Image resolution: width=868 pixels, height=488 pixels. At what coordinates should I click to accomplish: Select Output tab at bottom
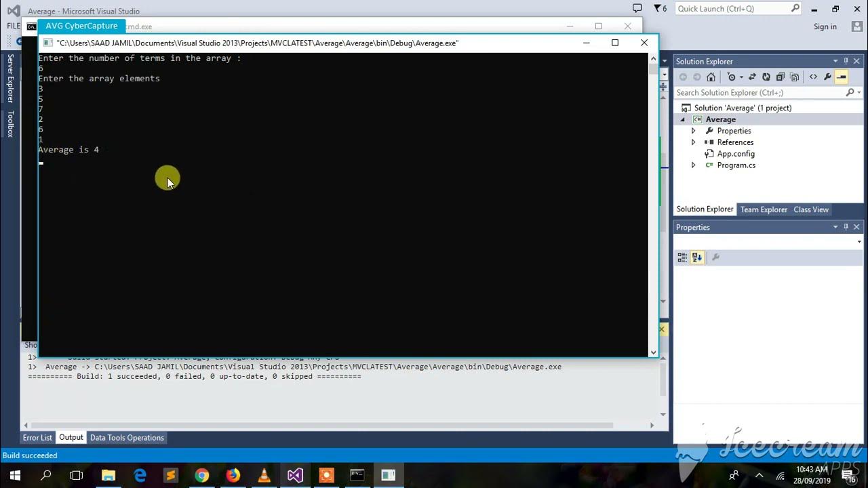(x=71, y=438)
